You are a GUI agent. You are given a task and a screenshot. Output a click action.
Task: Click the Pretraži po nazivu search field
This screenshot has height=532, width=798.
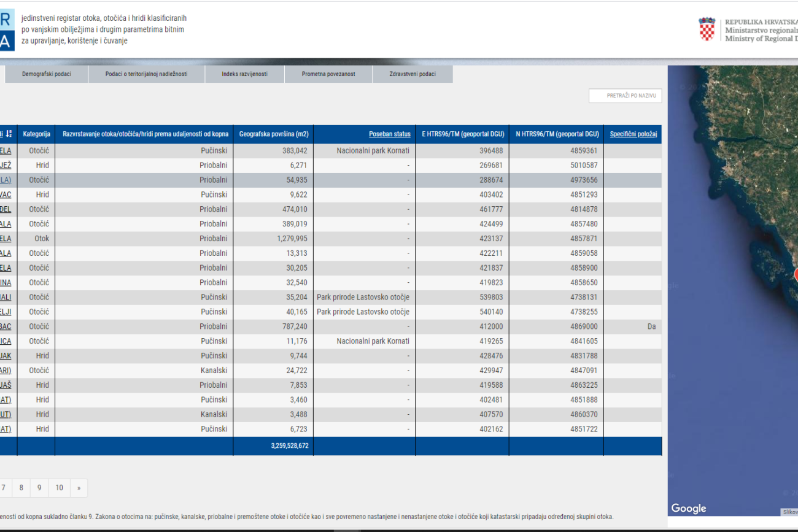625,96
